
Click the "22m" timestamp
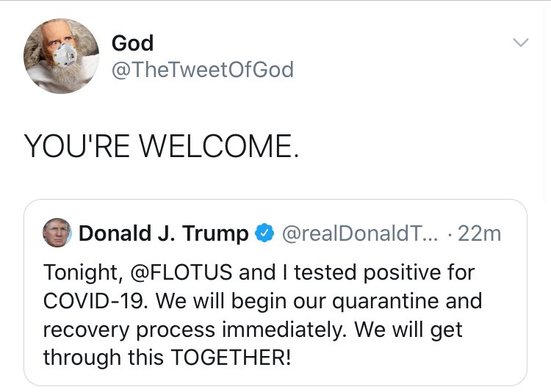(x=479, y=233)
